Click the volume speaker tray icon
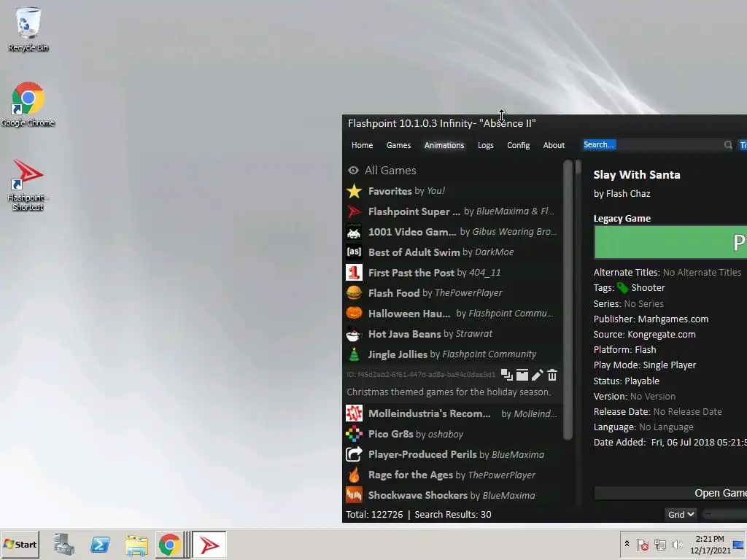747x560 pixels. 677,544
